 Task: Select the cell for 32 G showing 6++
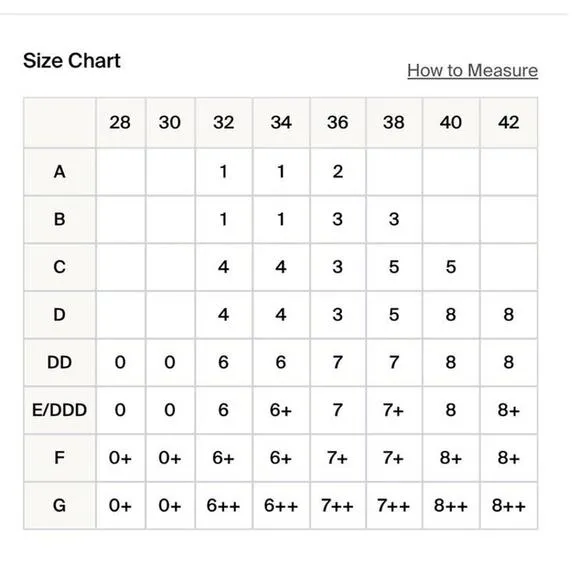coord(224,505)
